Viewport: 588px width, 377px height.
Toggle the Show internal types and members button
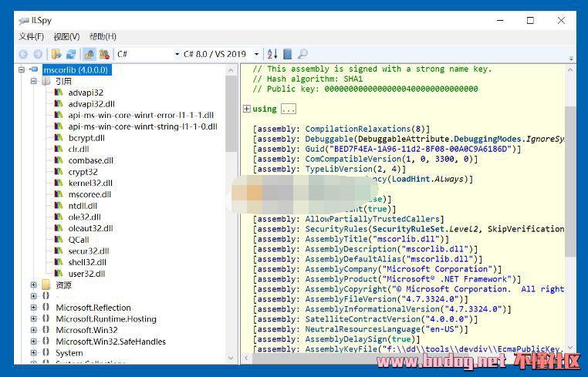(x=90, y=54)
